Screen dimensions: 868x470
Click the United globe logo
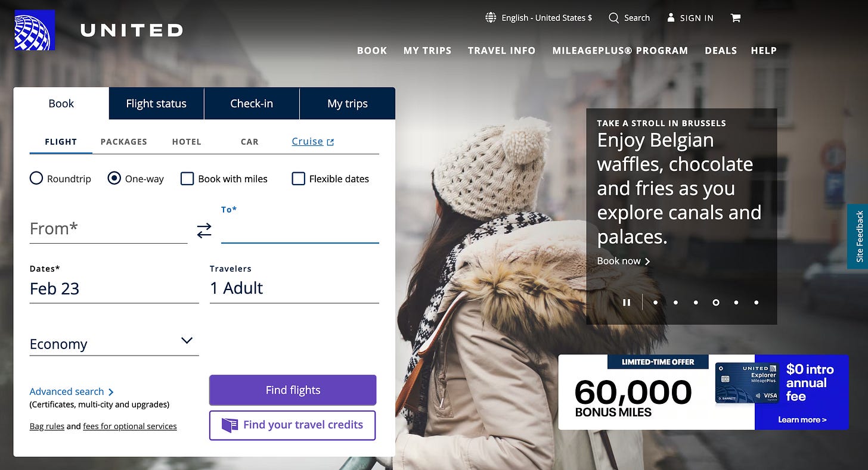[35, 30]
